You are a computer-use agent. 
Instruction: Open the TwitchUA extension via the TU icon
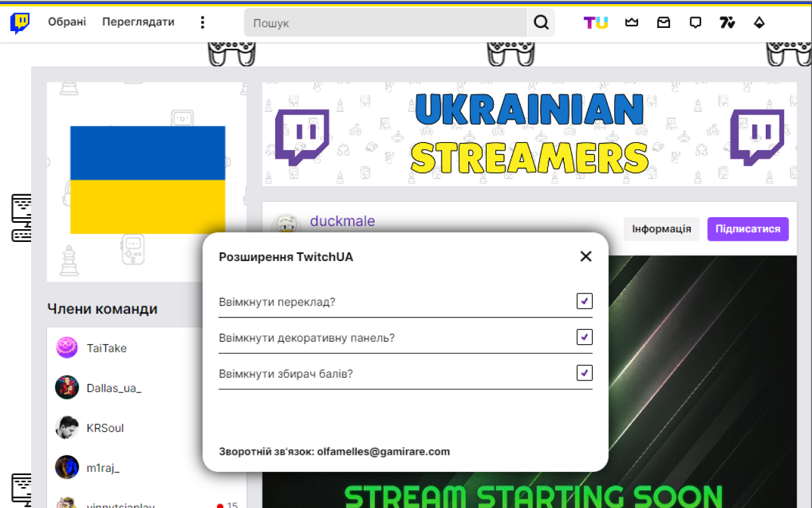pos(595,22)
